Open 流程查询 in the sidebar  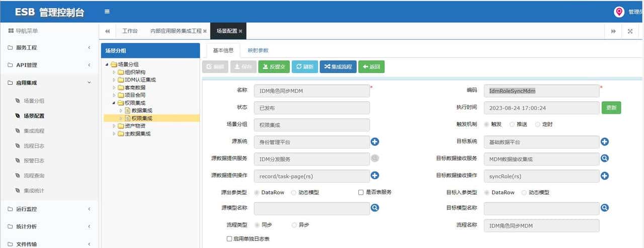(34, 175)
